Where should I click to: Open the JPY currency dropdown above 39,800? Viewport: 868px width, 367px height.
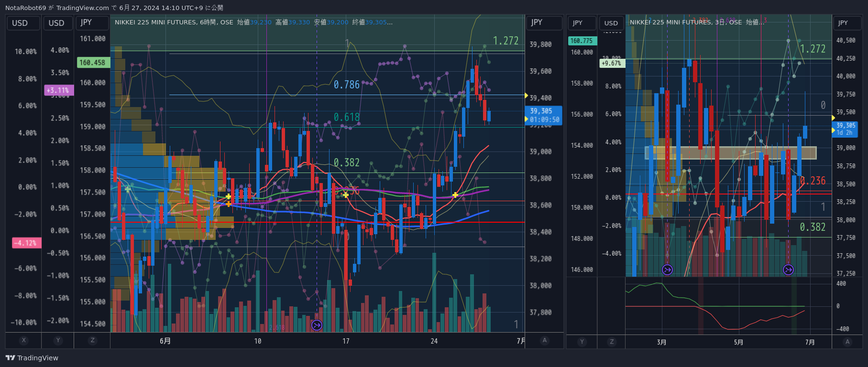(x=544, y=22)
